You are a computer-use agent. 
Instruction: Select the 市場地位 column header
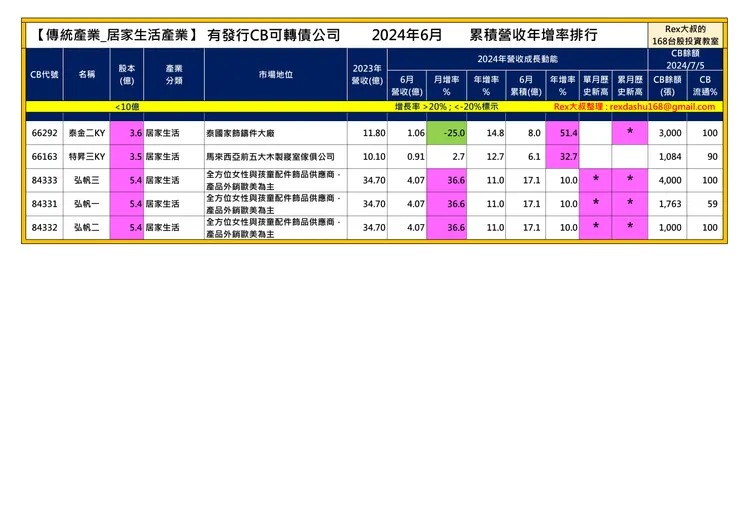[276, 75]
